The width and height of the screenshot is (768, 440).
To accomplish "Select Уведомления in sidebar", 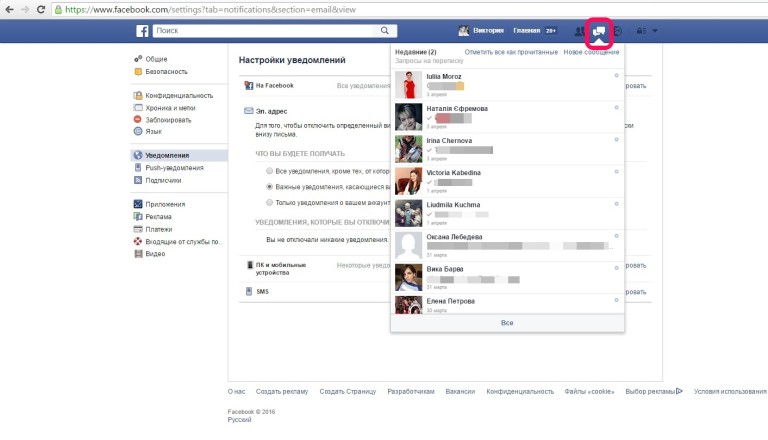I will pos(179,155).
